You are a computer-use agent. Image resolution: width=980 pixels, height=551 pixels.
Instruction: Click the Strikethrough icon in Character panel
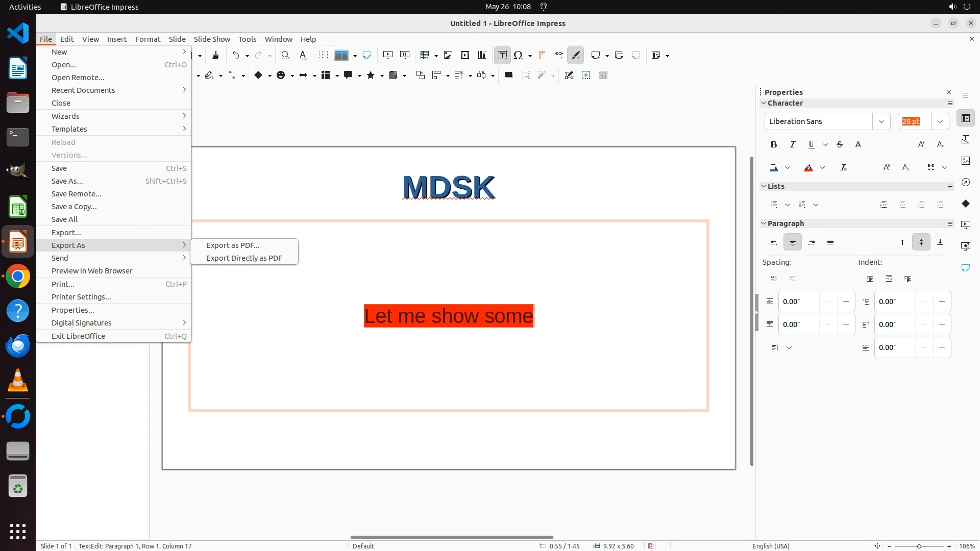pos(840,144)
